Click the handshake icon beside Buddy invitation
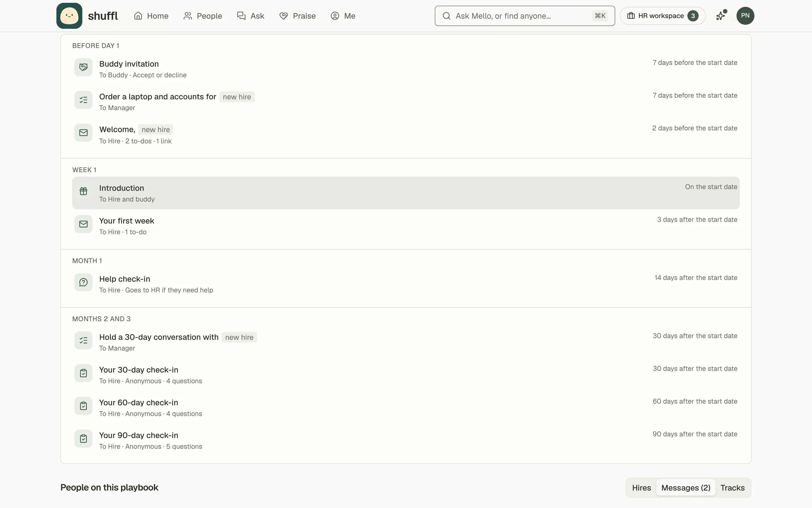812x508 pixels. (x=83, y=67)
